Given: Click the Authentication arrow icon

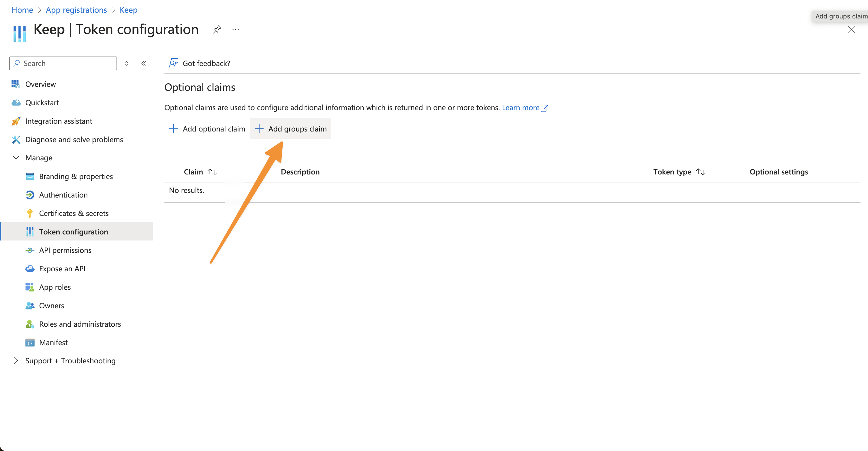Looking at the screenshot, I should pyautogui.click(x=30, y=195).
